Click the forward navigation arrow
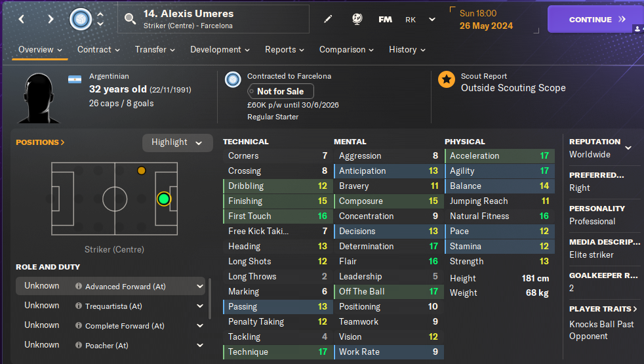This screenshot has height=364, width=644. (50, 19)
